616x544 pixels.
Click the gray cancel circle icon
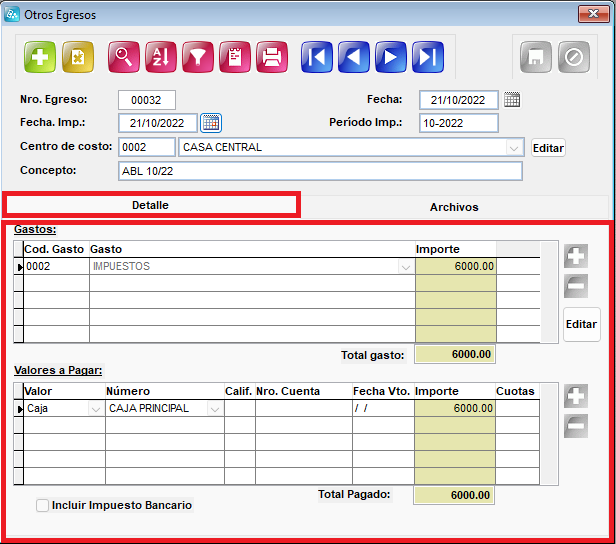(x=574, y=57)
